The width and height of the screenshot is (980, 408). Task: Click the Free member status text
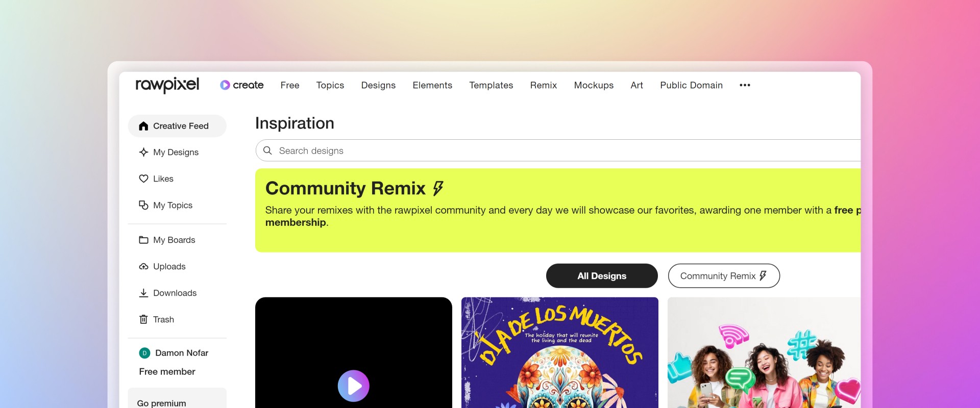pos(167,372)
